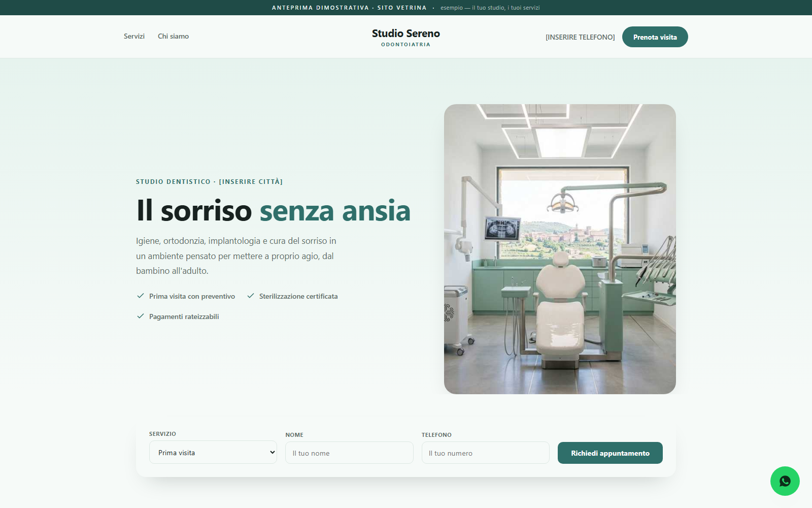
Task: Click the Studio Sereno logo
Action: (x=406, y=37)
